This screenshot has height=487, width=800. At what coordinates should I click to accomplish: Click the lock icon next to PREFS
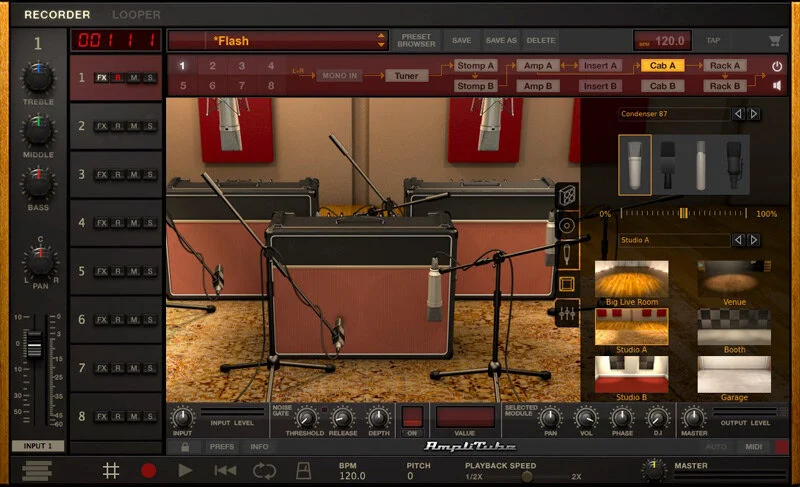pyautogui.click(x=185, y=447)
